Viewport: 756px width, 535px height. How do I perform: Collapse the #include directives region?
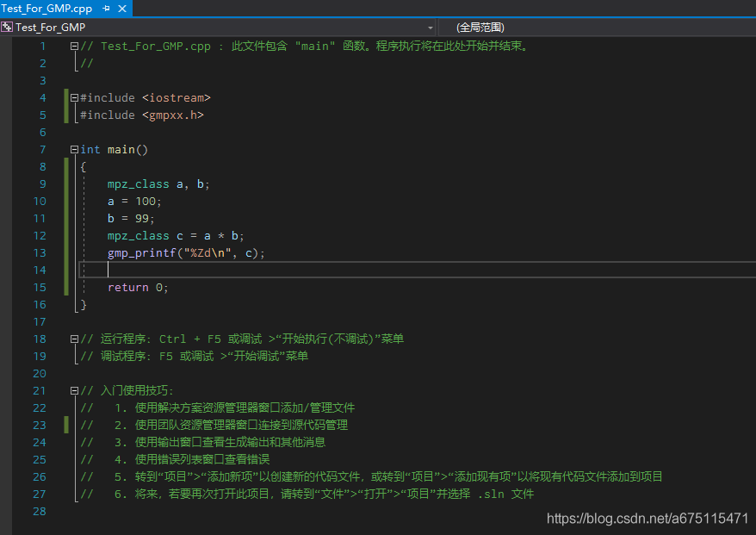(73, 97)
